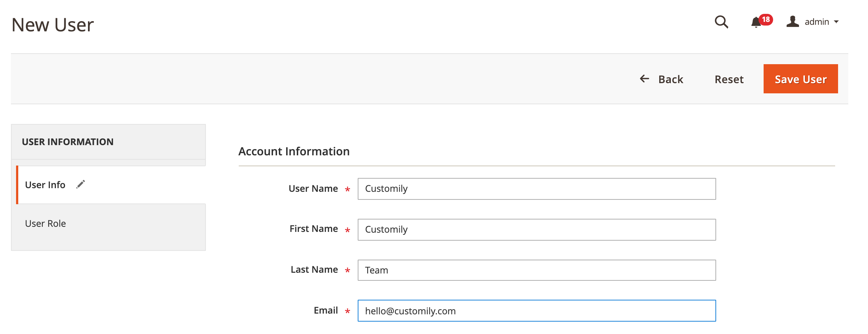Click the Email field label
Viewport: 868px width, 334px height.
point(326,310)
